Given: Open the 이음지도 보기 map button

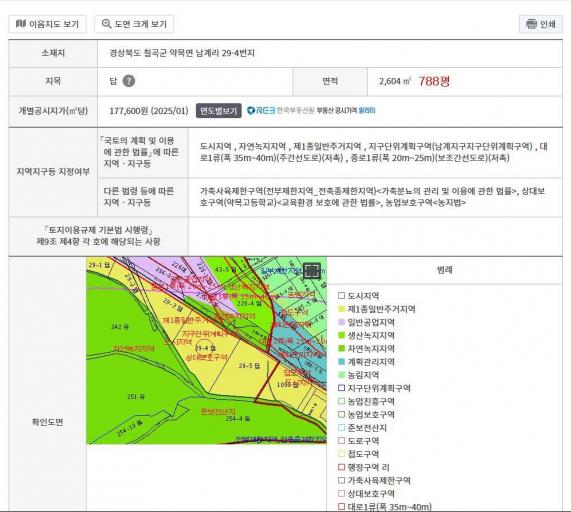Looking at the screenshot, I should coord(47,24).
